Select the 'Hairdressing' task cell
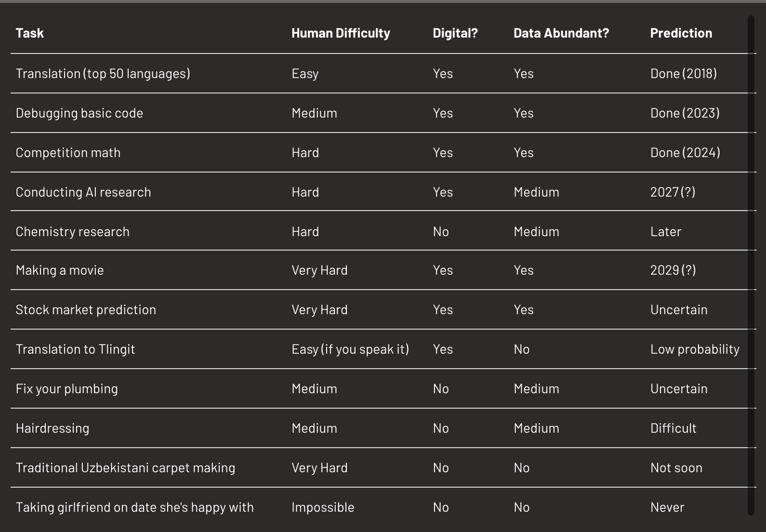766x532 pixels. [53, 428]
